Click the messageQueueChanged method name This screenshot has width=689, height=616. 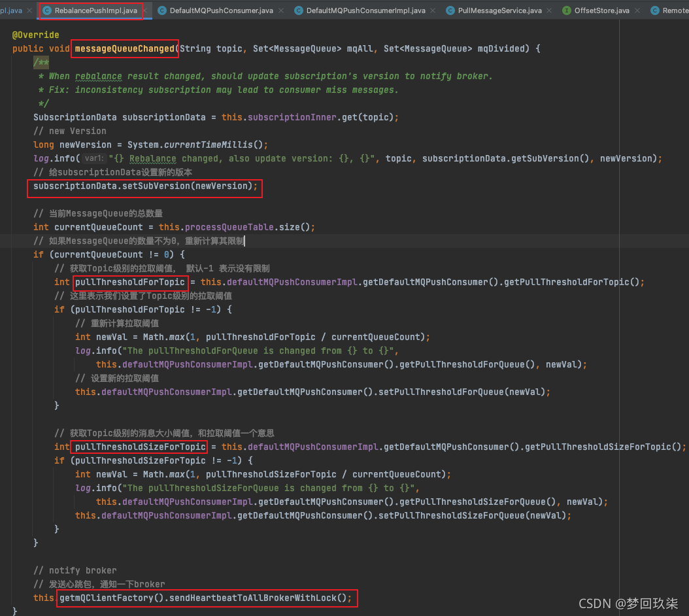pos(124,49)
